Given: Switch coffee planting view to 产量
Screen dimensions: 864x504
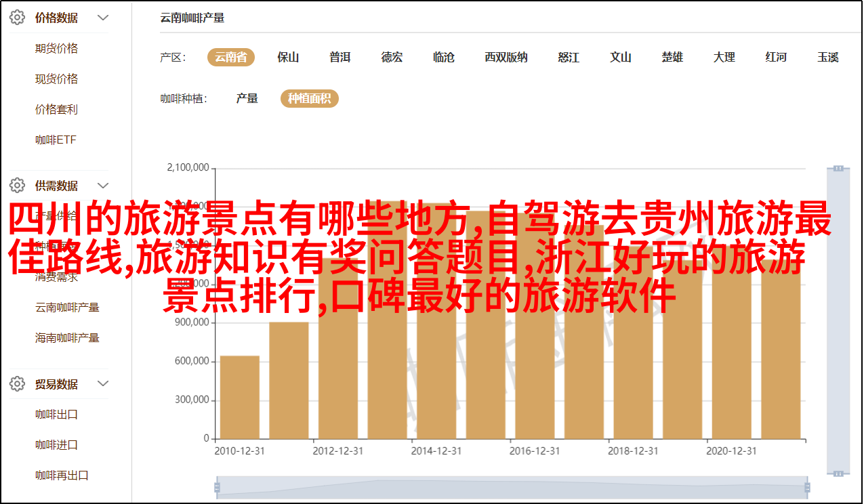Looking at the screenshot, I should pyautogui.click(x=247, y=99).
